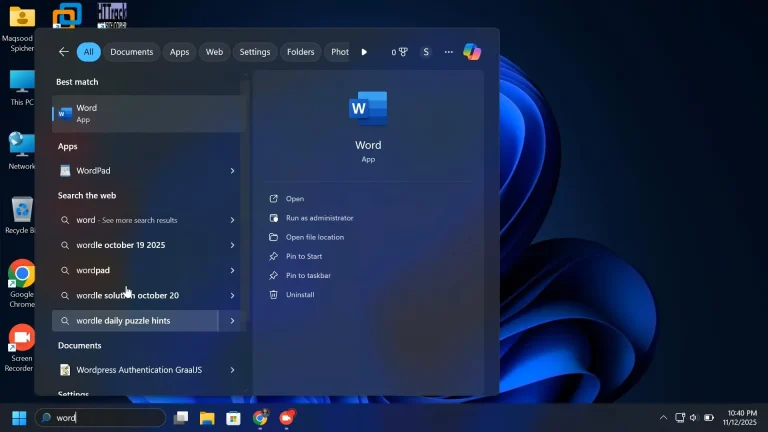The height and width of the screenshot is (432, 768).
Task: Open the Maqsood Spicher user folder
Action: click(x=22, y=28)
